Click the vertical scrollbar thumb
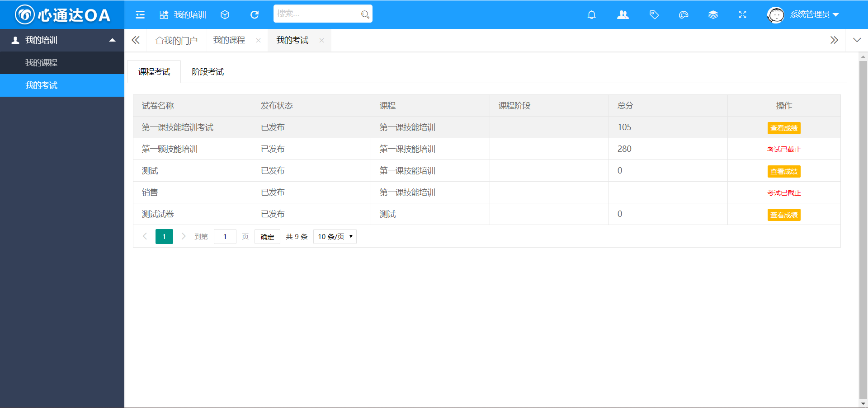This screenshot has width=868, height=408. tap(863, 230)
